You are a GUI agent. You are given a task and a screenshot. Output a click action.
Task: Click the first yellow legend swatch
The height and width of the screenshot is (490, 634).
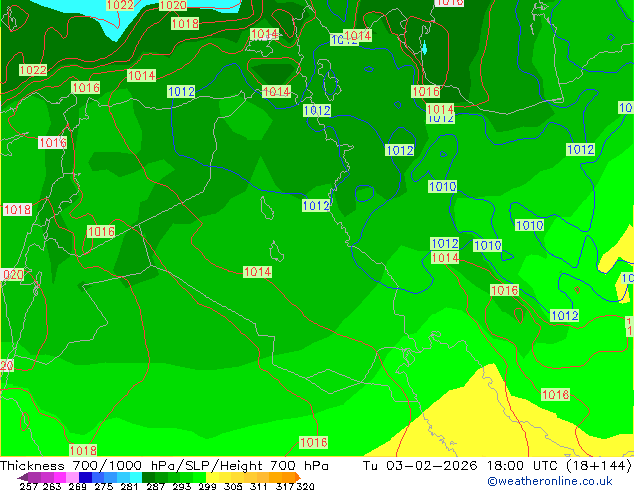pyautogui.click(x=212, y=477)
